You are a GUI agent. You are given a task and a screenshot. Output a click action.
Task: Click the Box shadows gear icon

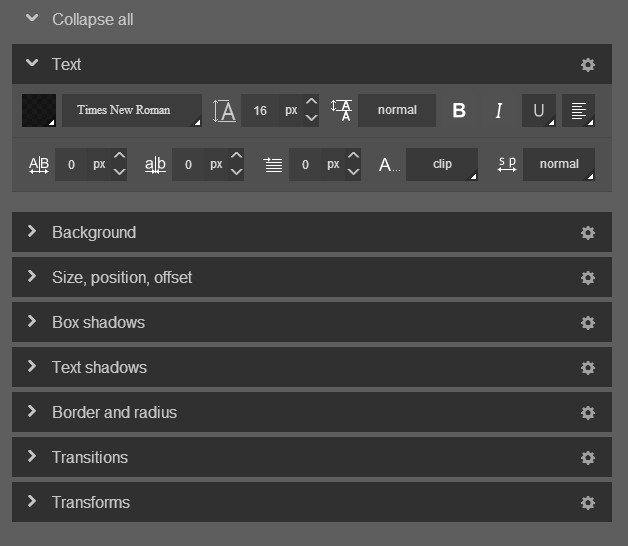[588, 323]
